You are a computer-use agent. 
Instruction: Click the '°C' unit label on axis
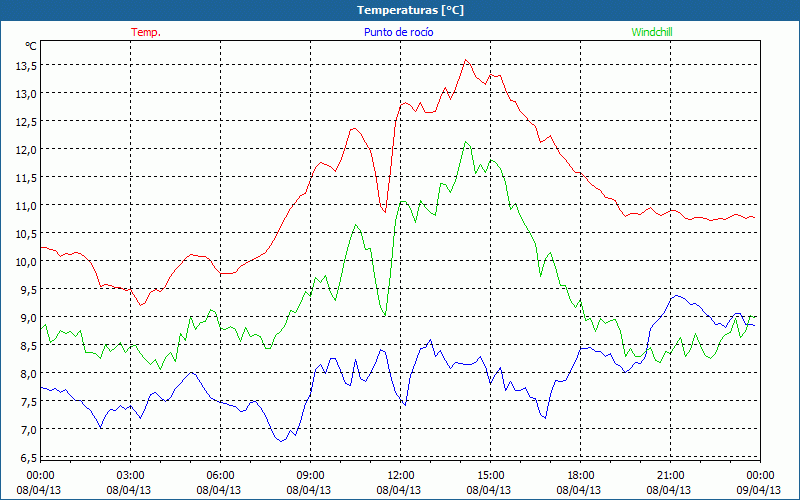(x=31, y=46)
